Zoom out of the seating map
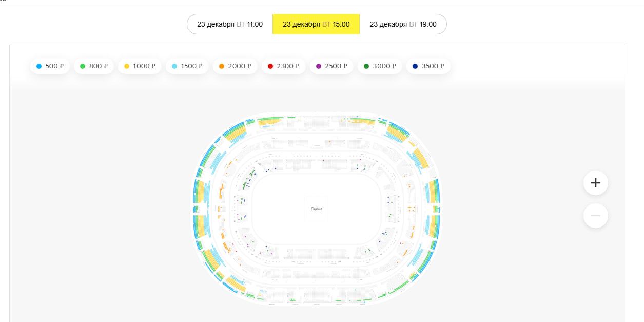Image resolution: width=644 pixels, height=322 pixels. pos(595,216)
